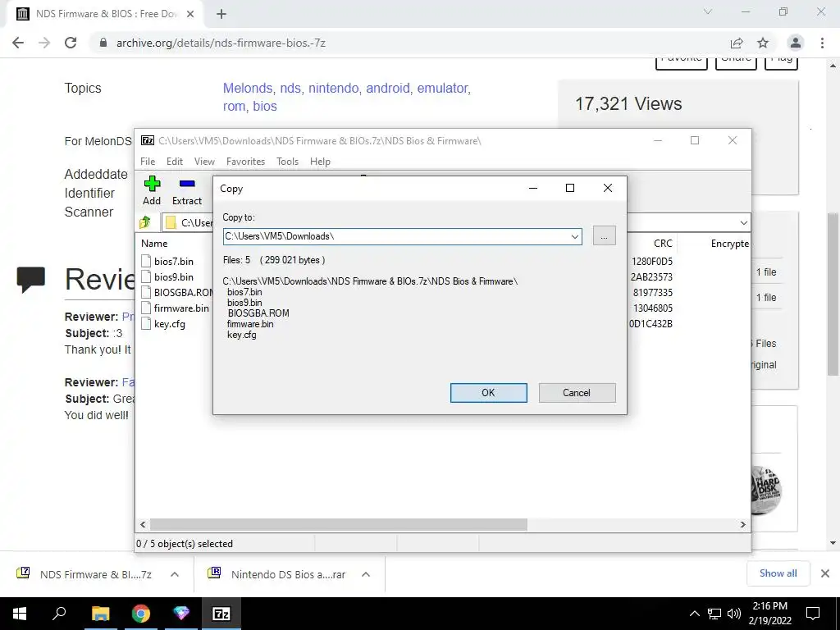Click the page vertical scrollbar thumb

click(833, 294)
